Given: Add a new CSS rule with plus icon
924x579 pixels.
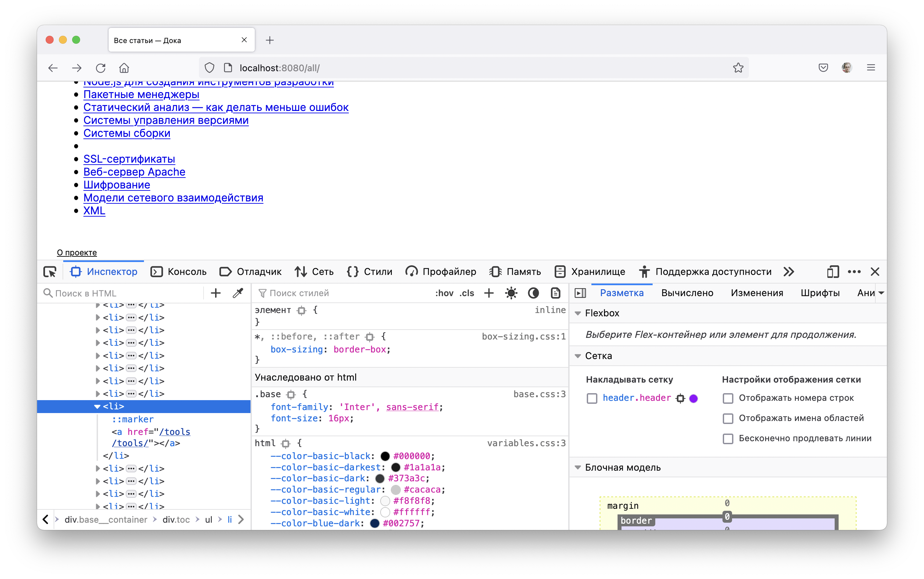Looking at the screenshot, I should 488,293.
